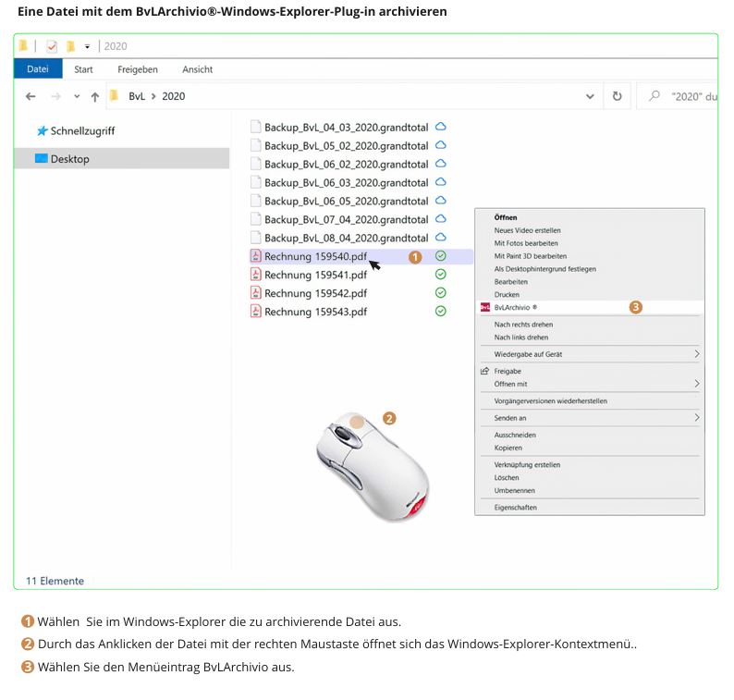Screen dimensions: 734x700
Task: Choose Eigenschaften from the context menu
Action: click(x=515, y=508)
